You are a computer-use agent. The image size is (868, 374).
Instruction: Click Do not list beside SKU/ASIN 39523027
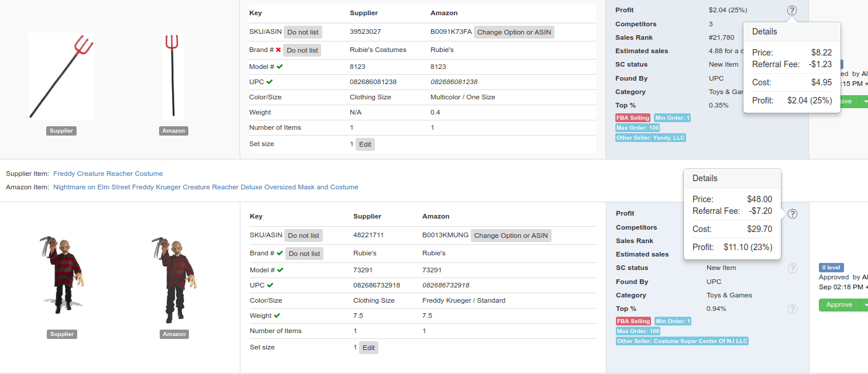[x=303, y=32]
